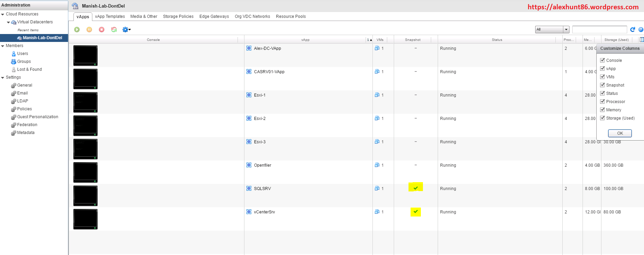
Task: Open the blue gear actions dropdown
Action: [x=126, y=30]
